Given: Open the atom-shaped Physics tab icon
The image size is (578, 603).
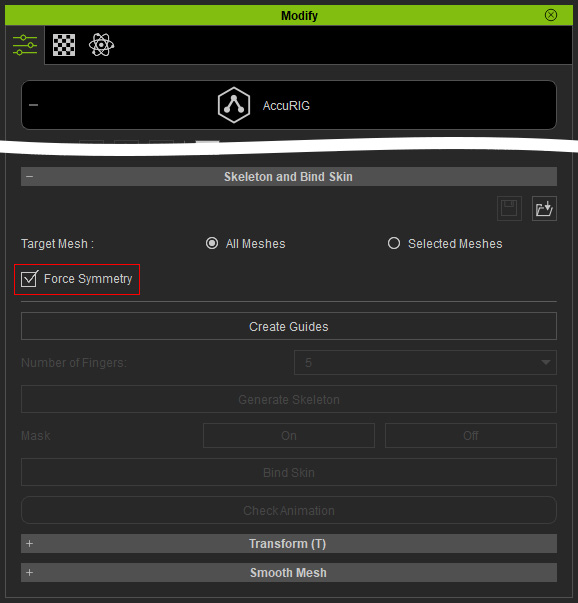Looking at the screenshot, I should coord(101,45).
